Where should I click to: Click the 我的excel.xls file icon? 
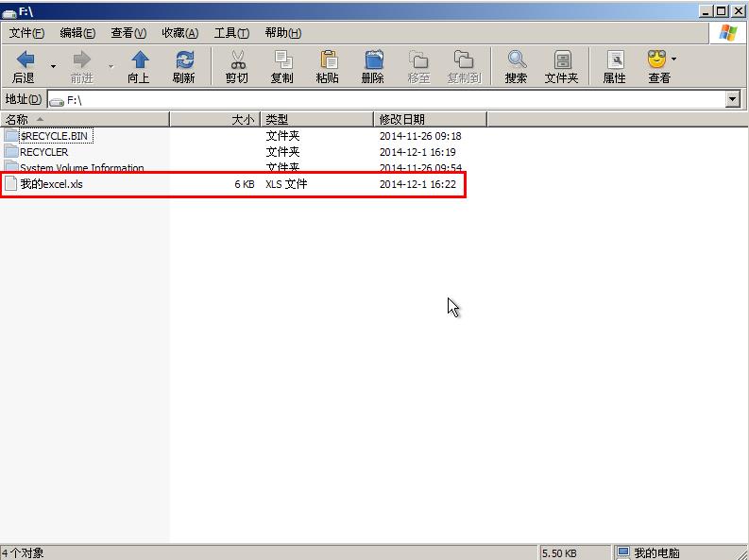(x=10, y=184)
